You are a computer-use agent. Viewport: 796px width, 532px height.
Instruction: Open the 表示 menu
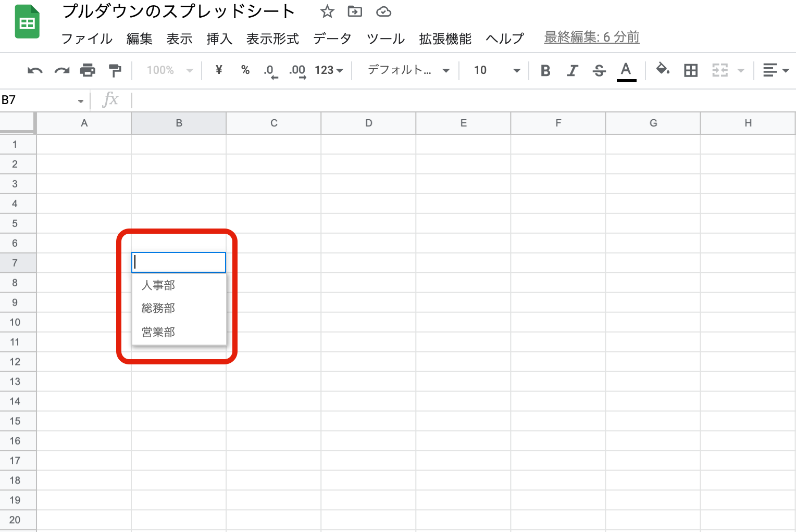180,39
